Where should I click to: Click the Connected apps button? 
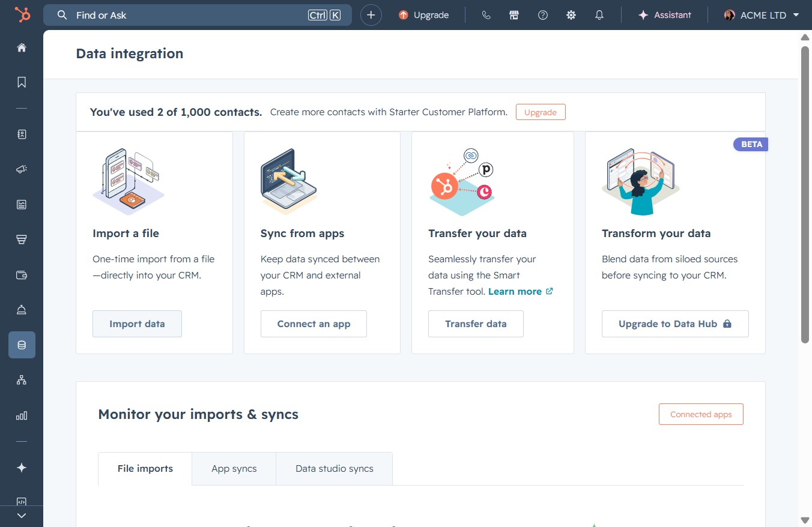tap(701, 414)
